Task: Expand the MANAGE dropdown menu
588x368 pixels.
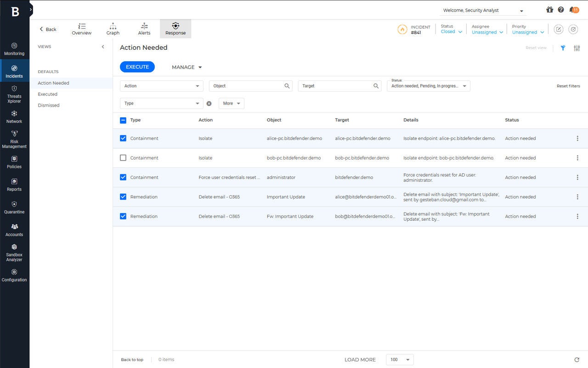Action: pyautogui.click(x=187, y=67)
